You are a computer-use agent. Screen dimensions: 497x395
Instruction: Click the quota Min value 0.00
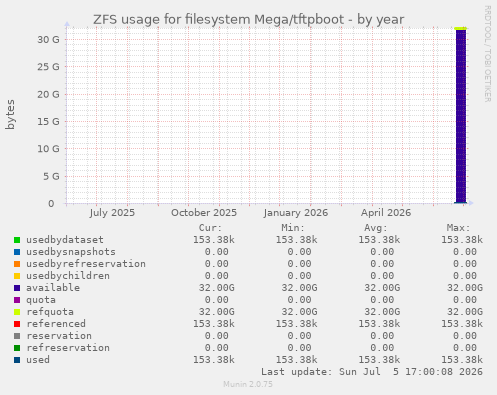click(299, 300)
